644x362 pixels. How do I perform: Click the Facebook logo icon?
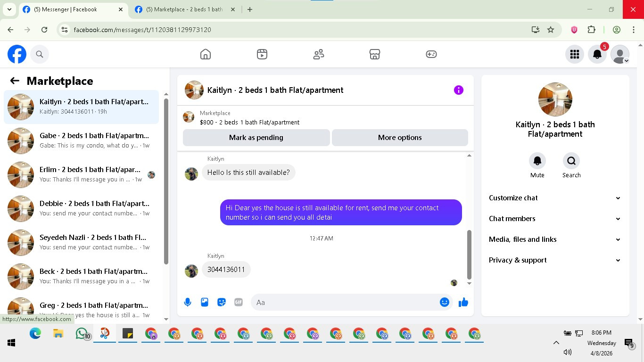[x=17, y=54]
